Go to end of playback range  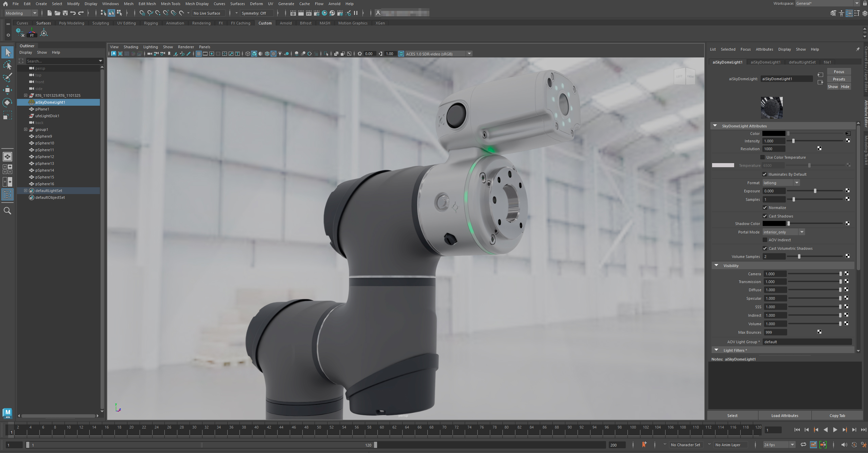pos(863,430)
